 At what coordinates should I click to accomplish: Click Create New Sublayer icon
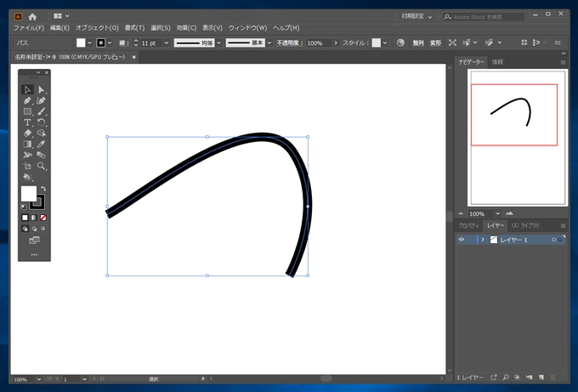[529, 378]
